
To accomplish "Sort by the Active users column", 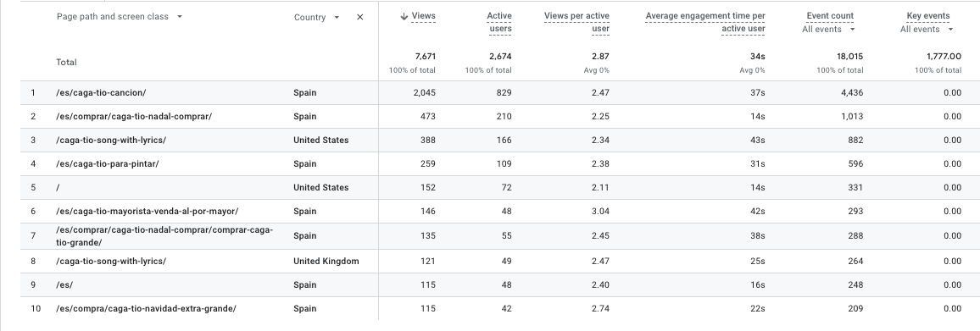I will (x=498, y=22).
